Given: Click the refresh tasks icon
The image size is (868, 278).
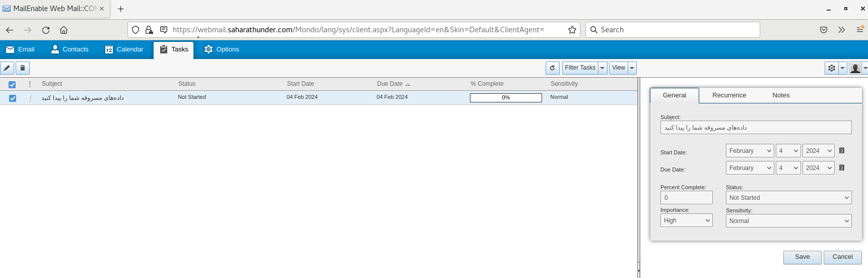Looking at the screenshot, I should point(553,68).
